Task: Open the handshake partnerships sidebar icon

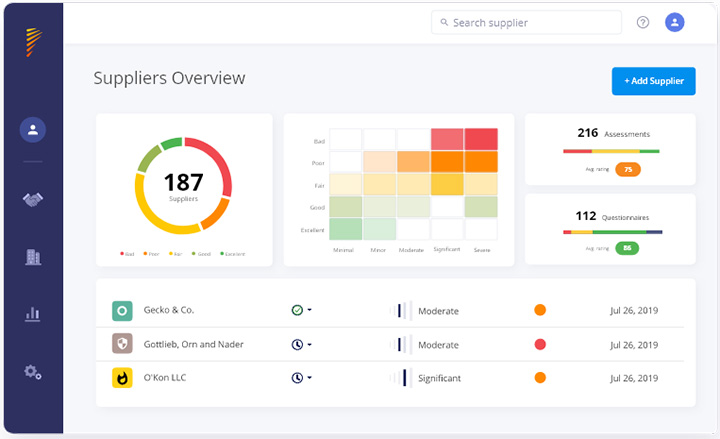Action: click(x=33, y=200)
